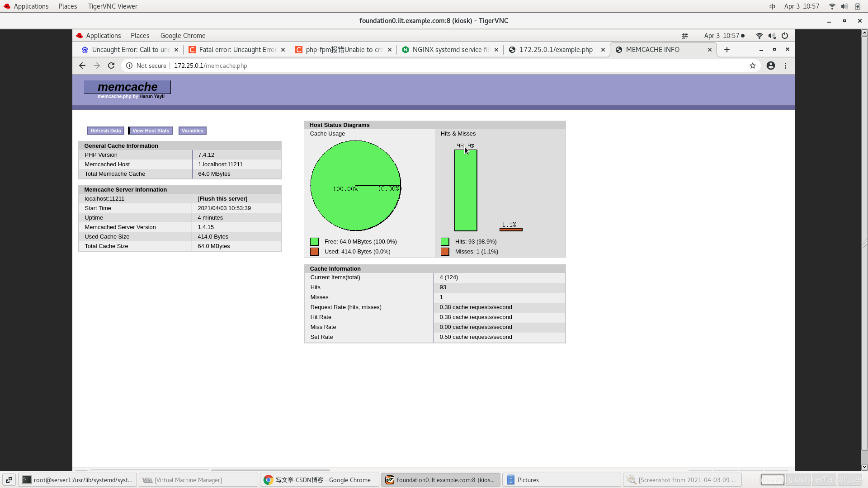Open Virtual Machine Manager from taskbar
This screenshot has width=868, height=488.
pyautogui.click(x=198, y=480)
